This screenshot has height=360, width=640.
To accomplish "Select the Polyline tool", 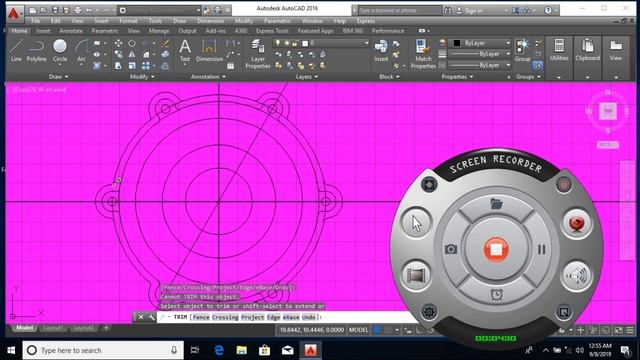I will pos(36,50).
